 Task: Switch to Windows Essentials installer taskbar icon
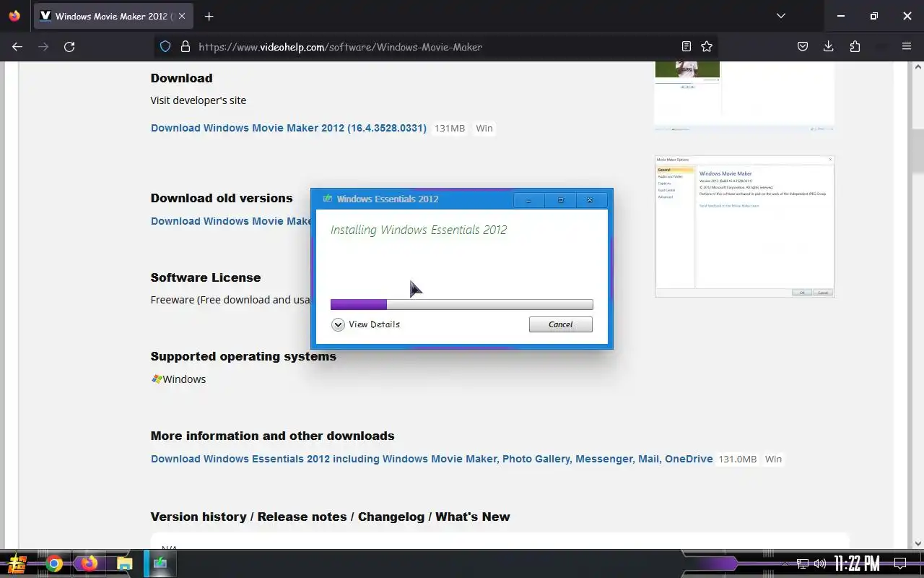[x=160, y=564]
